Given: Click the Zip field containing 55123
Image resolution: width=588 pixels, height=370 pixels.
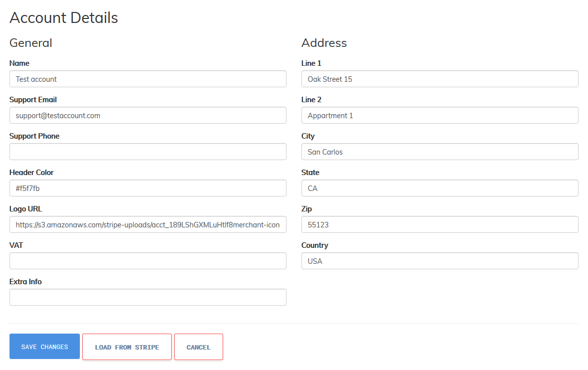Looking at the screenshot, I should pyautogui.click(x=440, y=224).
